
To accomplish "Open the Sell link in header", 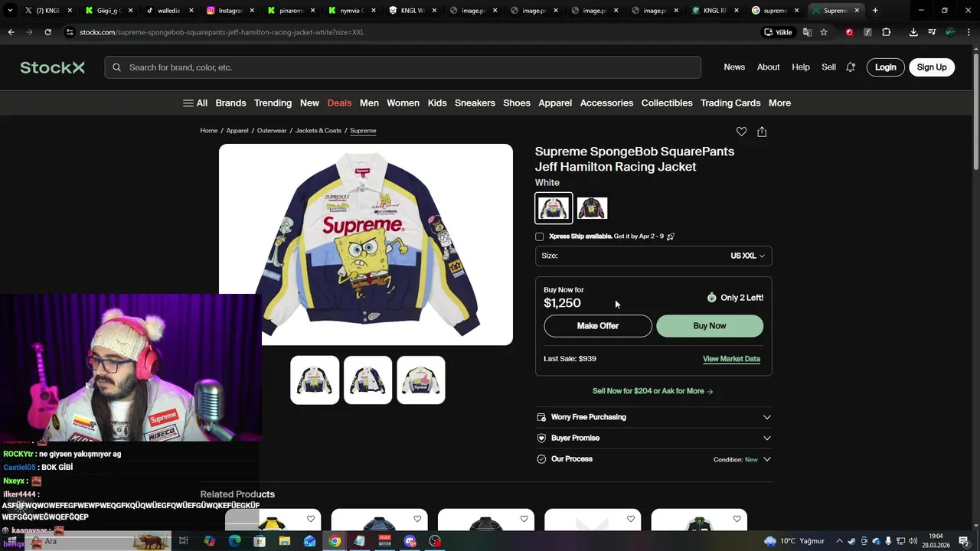I will pyautogui.click(x=828, y=67).
